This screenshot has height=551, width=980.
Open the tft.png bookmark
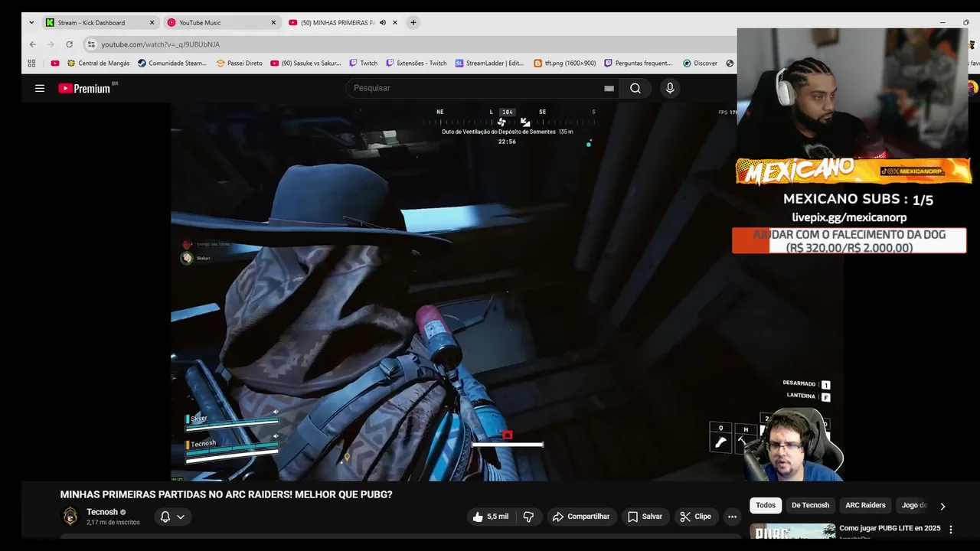coord(564,64)
